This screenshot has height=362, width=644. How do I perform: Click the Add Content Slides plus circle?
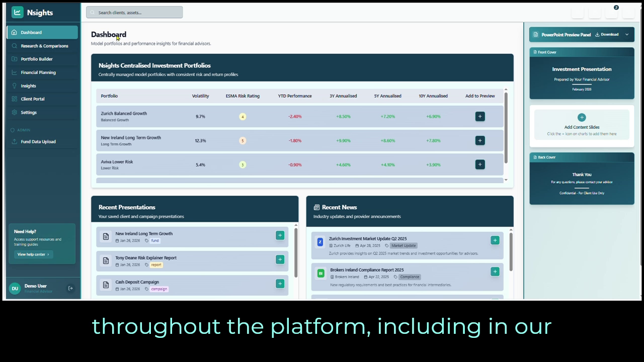582,117
